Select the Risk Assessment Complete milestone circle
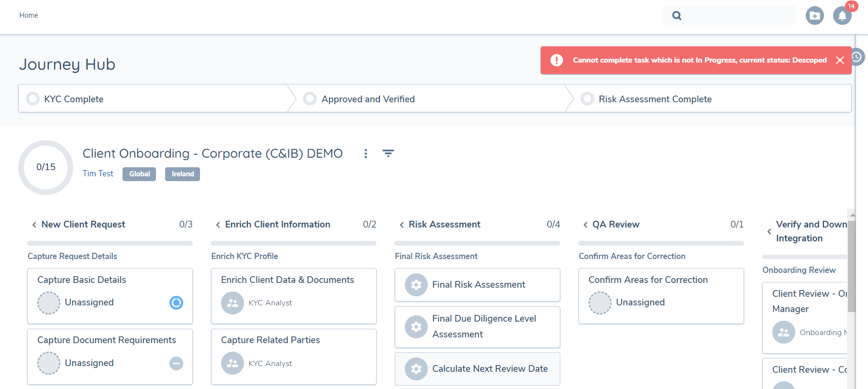Viewport: 868px width, 389px height. tap(587, 99)
